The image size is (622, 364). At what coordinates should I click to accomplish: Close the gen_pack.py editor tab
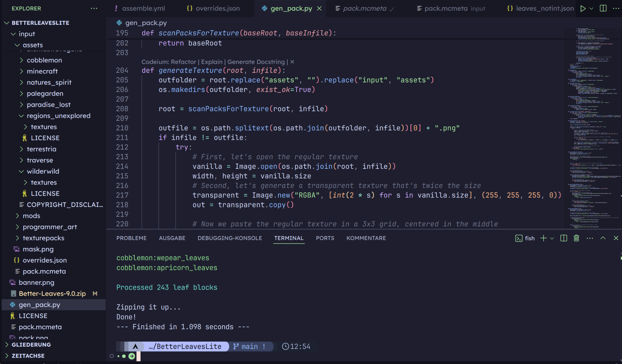tap(319, 8)
